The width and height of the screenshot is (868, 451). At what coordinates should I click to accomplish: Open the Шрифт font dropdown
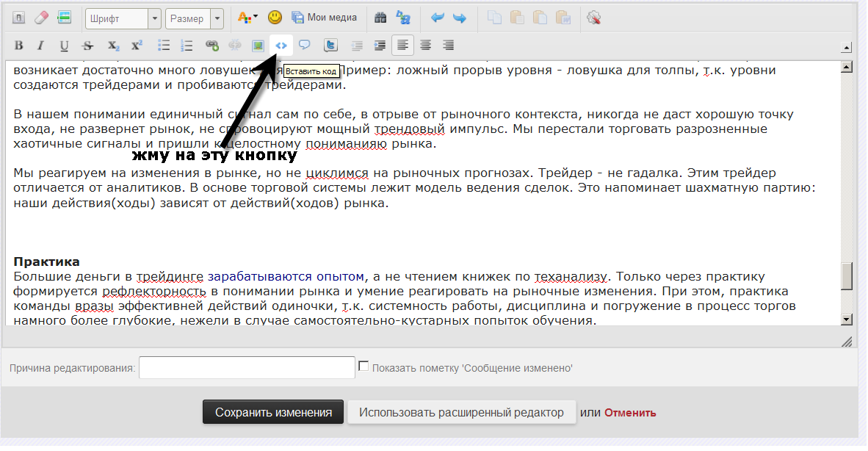pyautogui.click(x=123, y=18)
